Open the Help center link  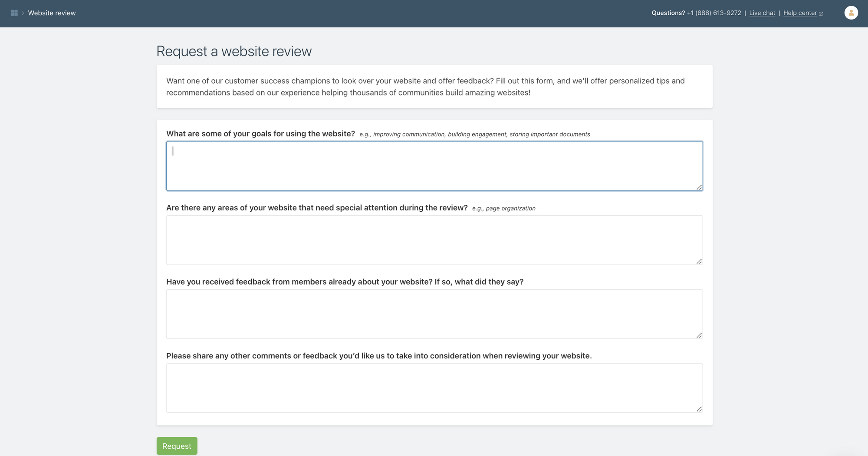pyautogui.click(x=800, y=13)
